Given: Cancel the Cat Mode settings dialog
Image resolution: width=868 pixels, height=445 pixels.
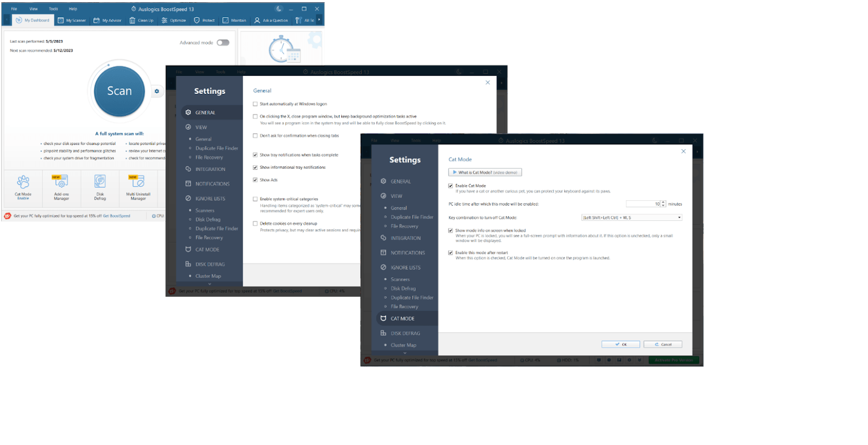Looking at the screenshot, I should click(x=663, y=345).
